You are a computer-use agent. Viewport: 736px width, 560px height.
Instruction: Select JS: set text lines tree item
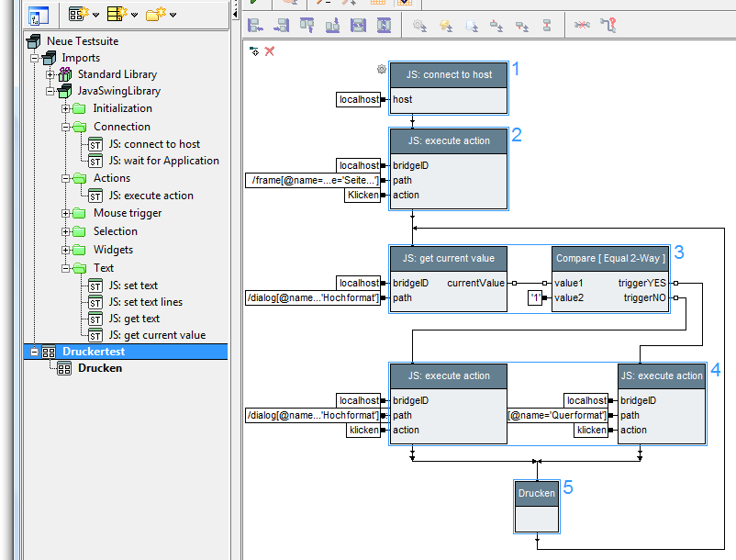146,302
